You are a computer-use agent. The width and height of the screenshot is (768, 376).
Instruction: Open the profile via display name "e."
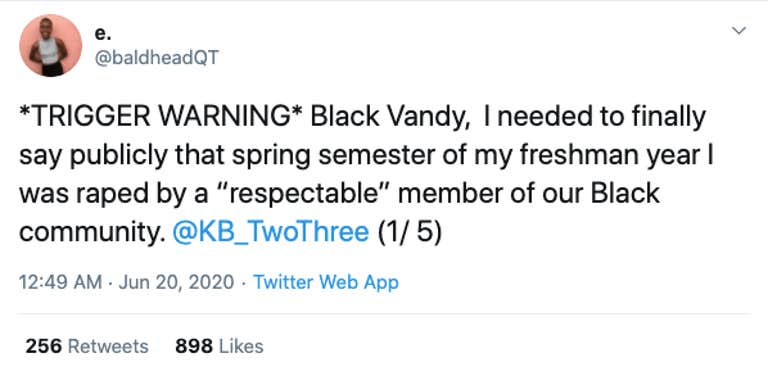[x=102, y=34]
